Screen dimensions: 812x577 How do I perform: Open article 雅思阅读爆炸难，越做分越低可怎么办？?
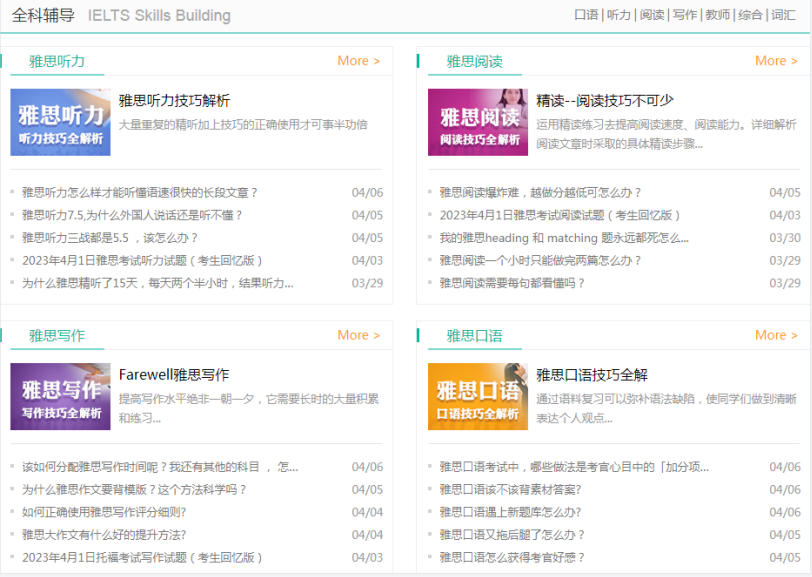[x=540, y=193]
